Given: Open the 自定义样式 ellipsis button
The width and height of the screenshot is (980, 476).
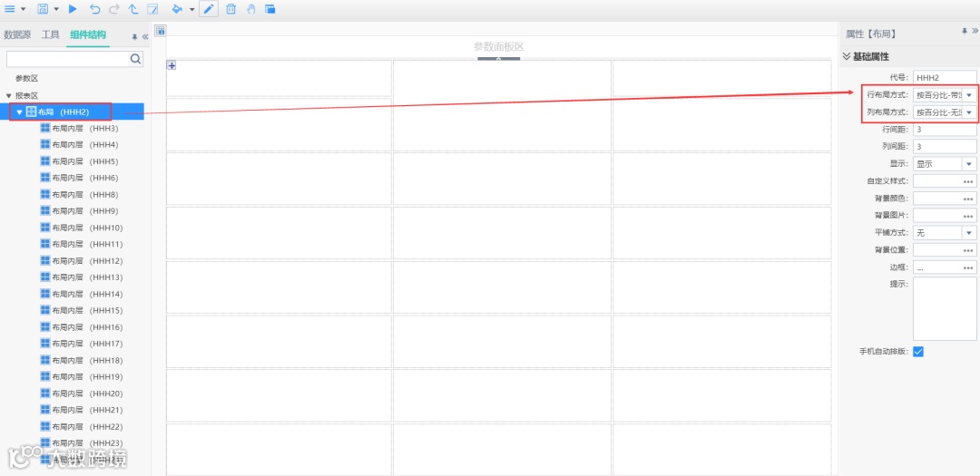Looking at the screenshot, I should 969,181.
